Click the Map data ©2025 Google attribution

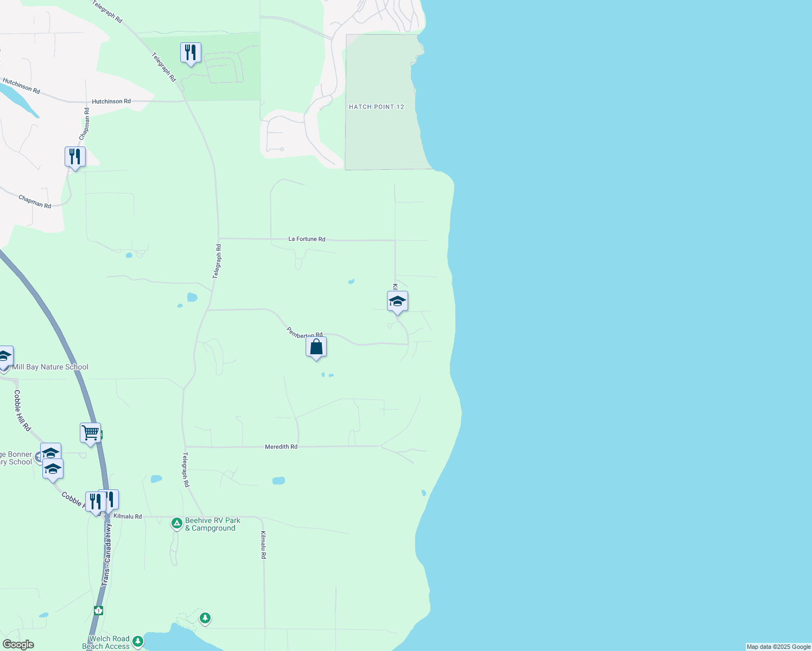coord(778,647)
